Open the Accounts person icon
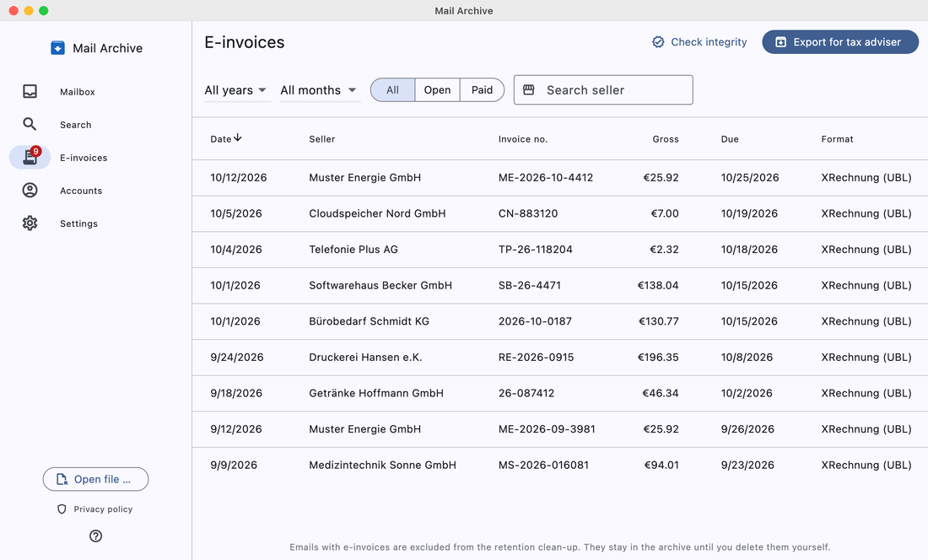The width and height of the screenshot is (928, 560). 30,190
